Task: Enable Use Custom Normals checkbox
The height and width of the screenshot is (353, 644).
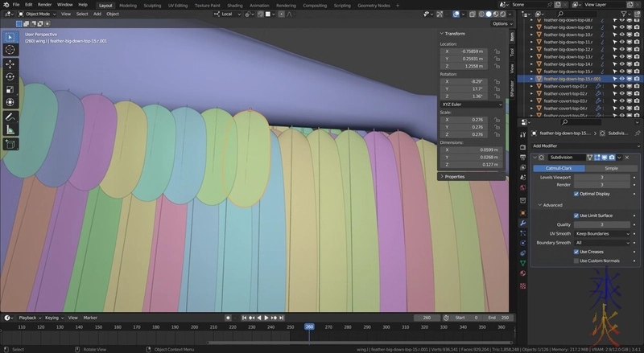Action: pos(576,261)
